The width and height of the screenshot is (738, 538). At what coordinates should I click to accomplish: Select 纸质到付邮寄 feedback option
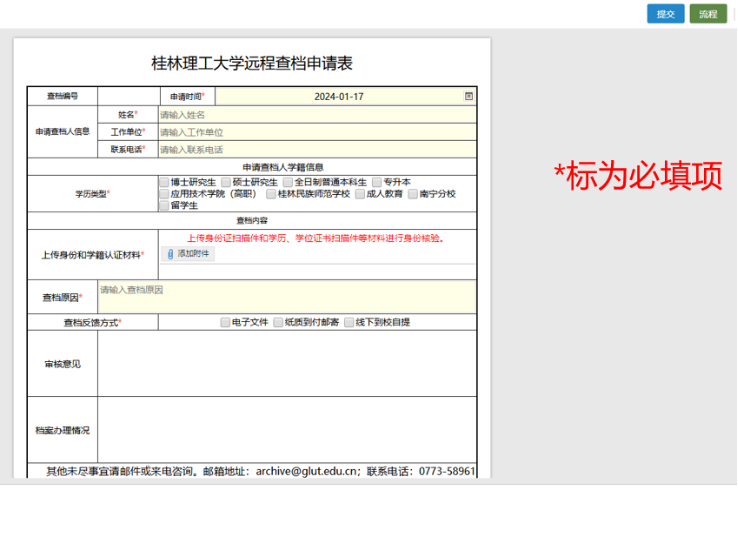[x=278, y=323]
